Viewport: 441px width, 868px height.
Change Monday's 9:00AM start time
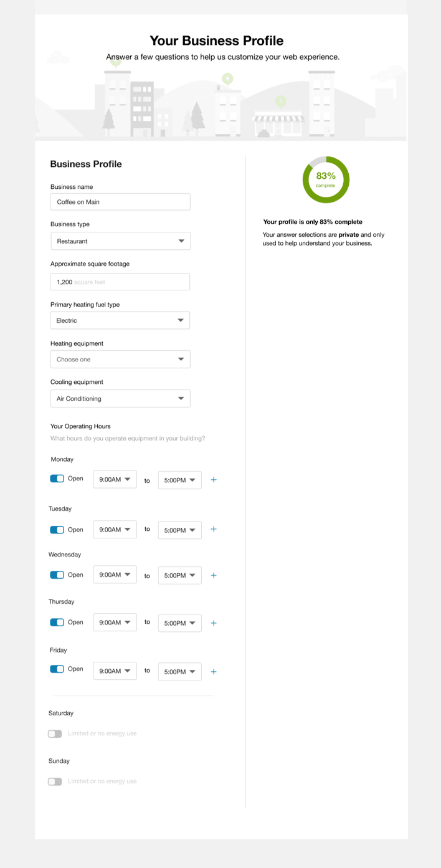click(x=115, y=479)
